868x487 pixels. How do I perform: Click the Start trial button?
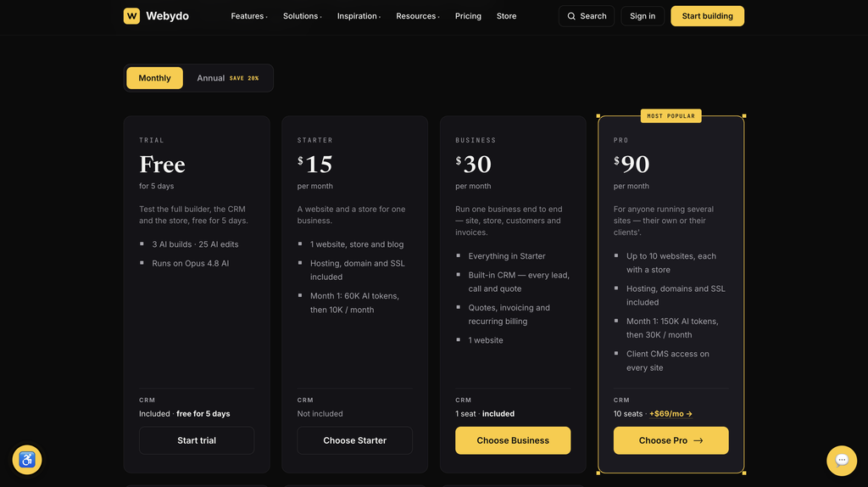click(197, 440)
